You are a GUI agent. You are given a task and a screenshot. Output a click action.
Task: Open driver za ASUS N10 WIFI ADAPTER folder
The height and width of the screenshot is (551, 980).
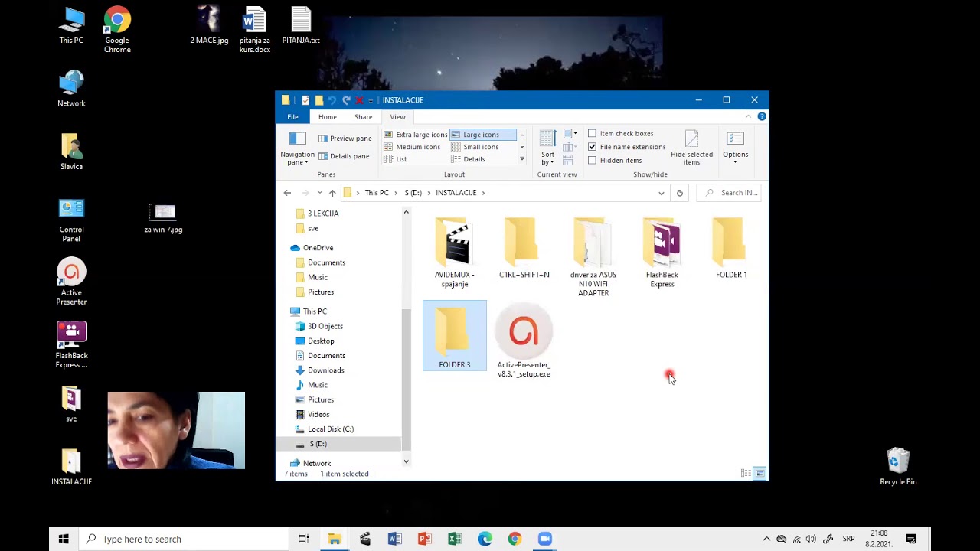pyautogui.click(x=593, y=257)
